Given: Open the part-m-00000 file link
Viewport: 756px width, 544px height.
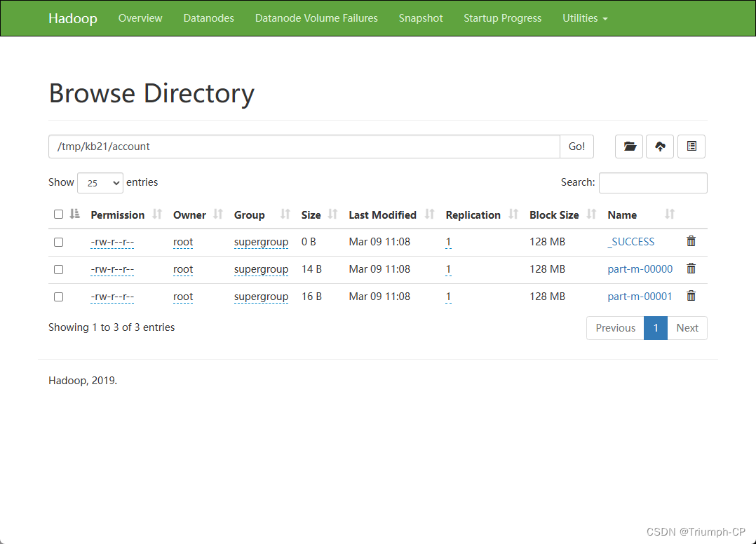Looking at the screenshot, I should tap(640, 269).
